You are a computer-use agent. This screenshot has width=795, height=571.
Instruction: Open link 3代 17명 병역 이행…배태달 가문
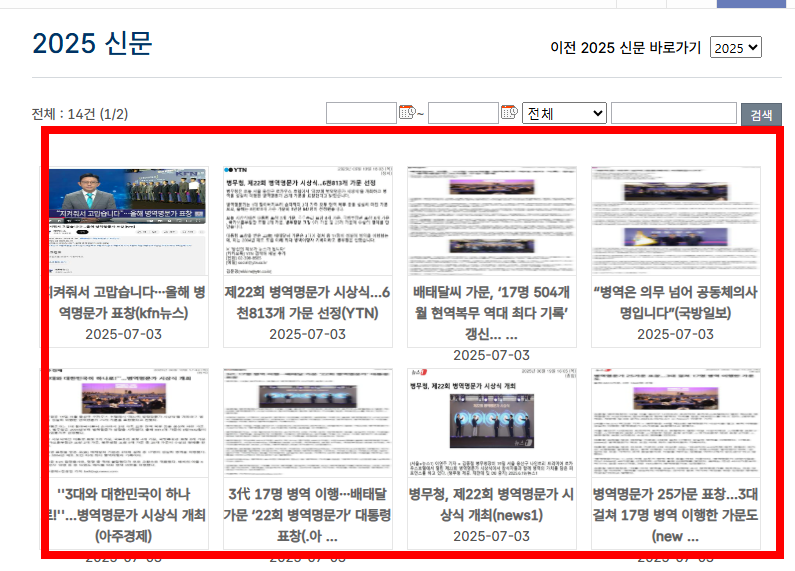(x=308, y=515)
